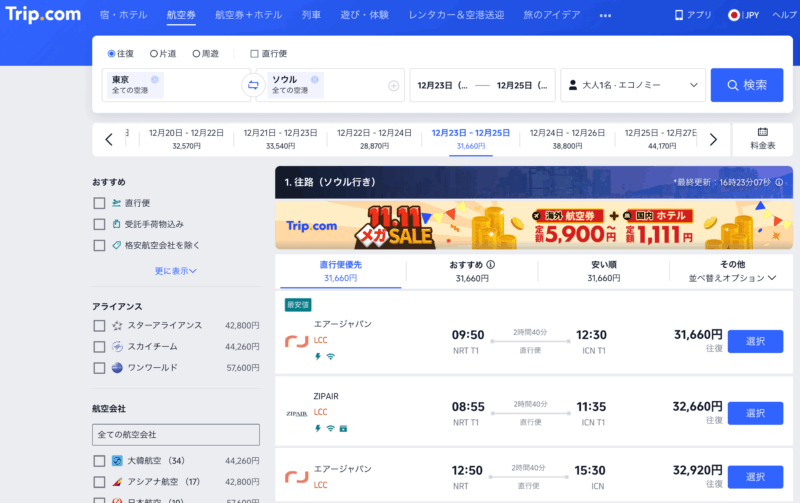The width and height of the screenshot is (800, 503).
Task: Remove Seoul from destination field
Action: coord(315,80)
